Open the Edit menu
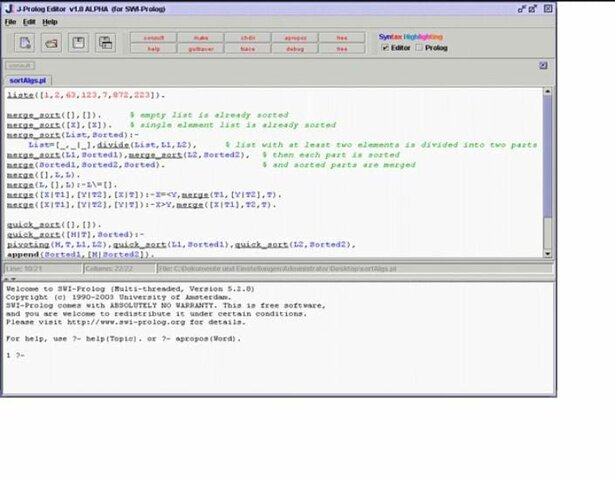The width and height of the screenshot is (615, 480). (x=29, y=22)
